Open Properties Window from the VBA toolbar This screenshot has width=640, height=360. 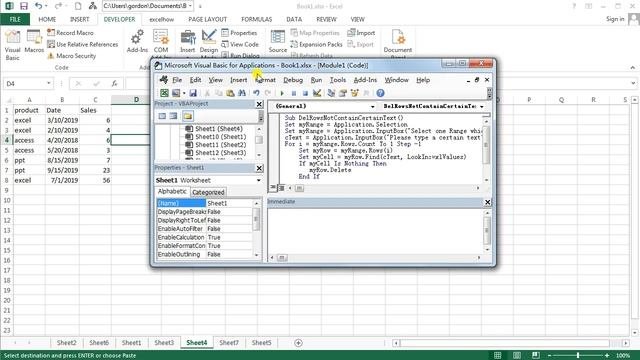343,93
